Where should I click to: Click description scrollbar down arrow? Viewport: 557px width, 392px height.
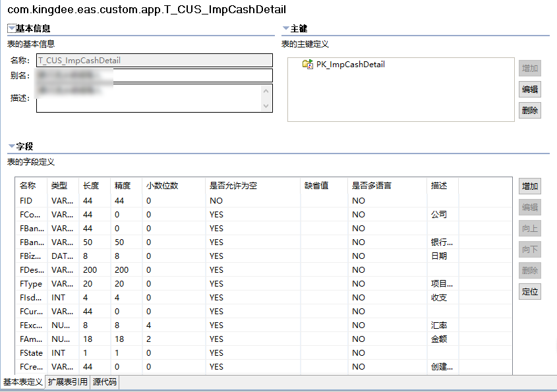pyautogui.click(x=266, y=105)
